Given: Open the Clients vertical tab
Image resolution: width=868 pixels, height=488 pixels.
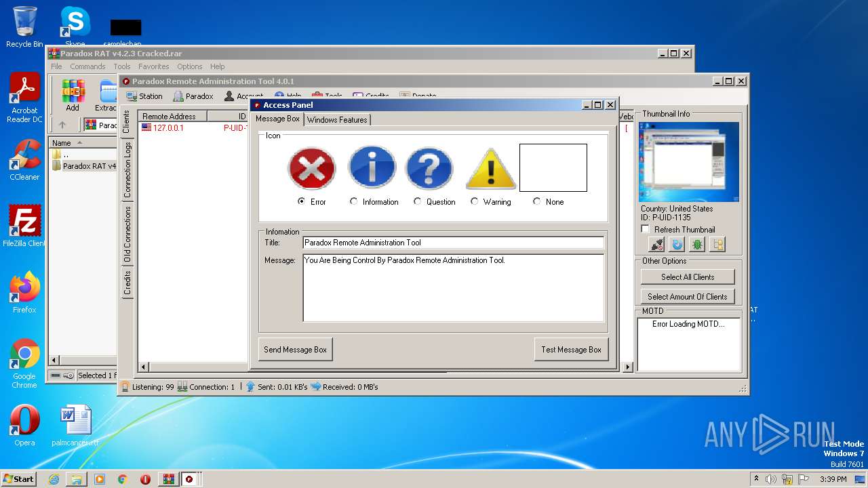Looking at the screenshot, I should 127,122.
